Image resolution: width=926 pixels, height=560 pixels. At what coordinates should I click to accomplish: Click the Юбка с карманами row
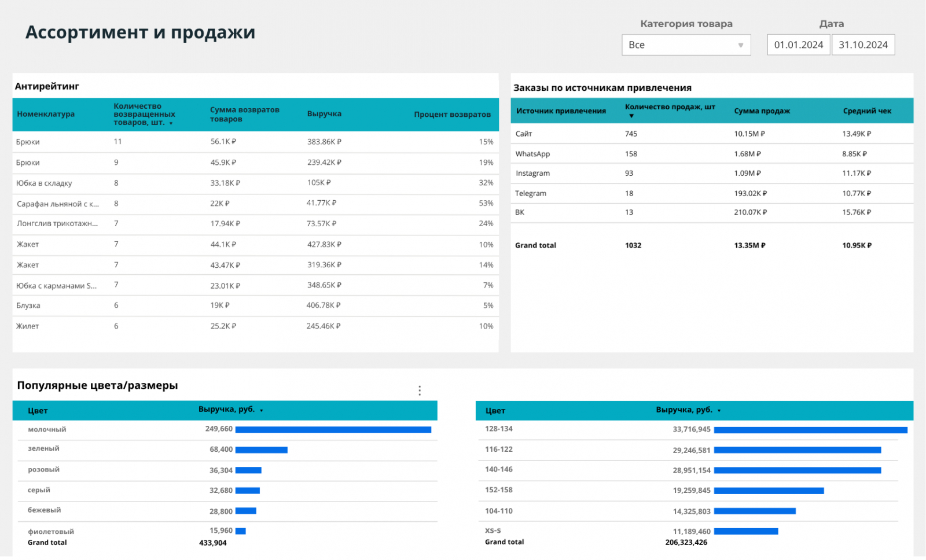pos(255,286)
